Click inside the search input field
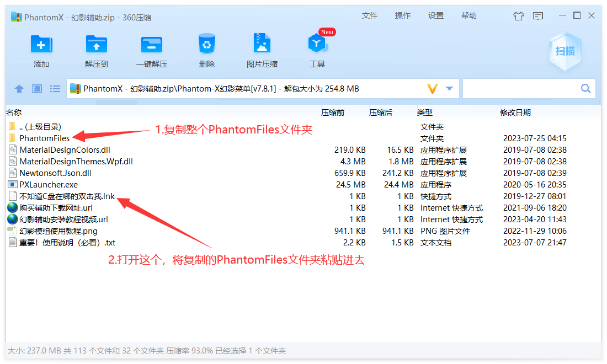The width and height of the screenshot is (607, 364). (529, 89)
